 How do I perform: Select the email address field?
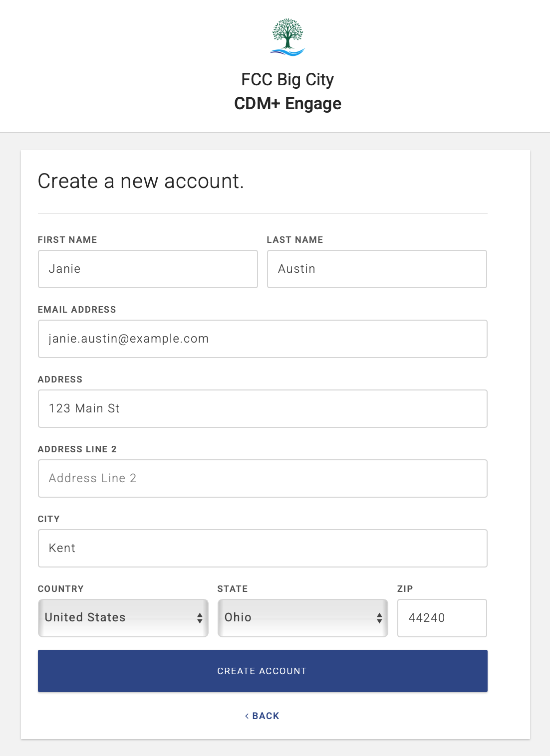[263, 339]
